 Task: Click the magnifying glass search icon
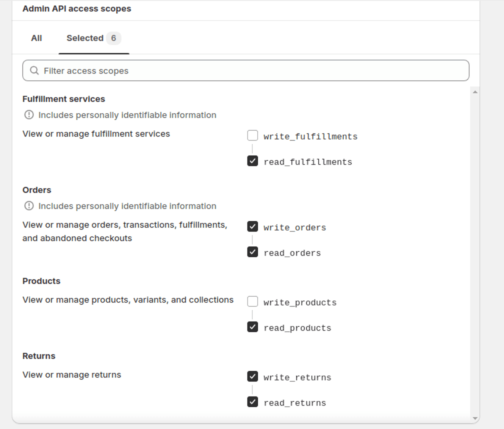tap(34, 71)
